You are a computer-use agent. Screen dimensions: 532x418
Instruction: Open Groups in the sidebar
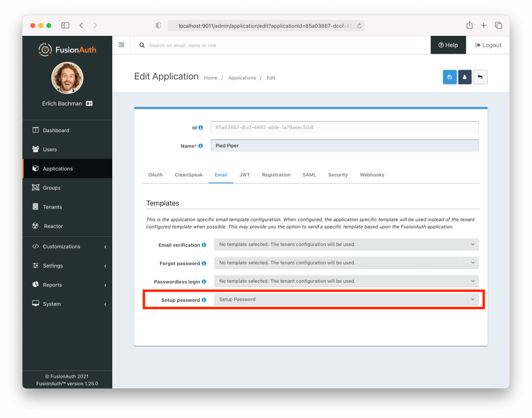[x=67, y=188]
